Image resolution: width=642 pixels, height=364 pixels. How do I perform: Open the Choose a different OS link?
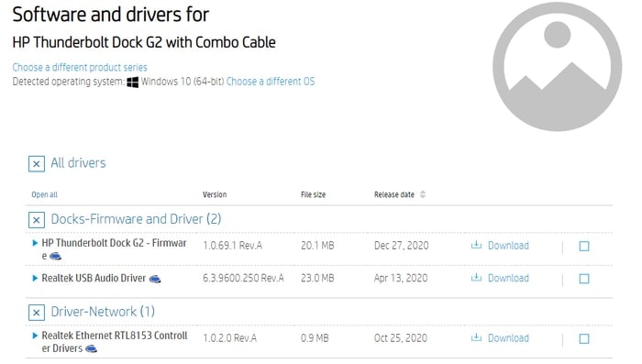pyautogui.click(x=271, y=82)
